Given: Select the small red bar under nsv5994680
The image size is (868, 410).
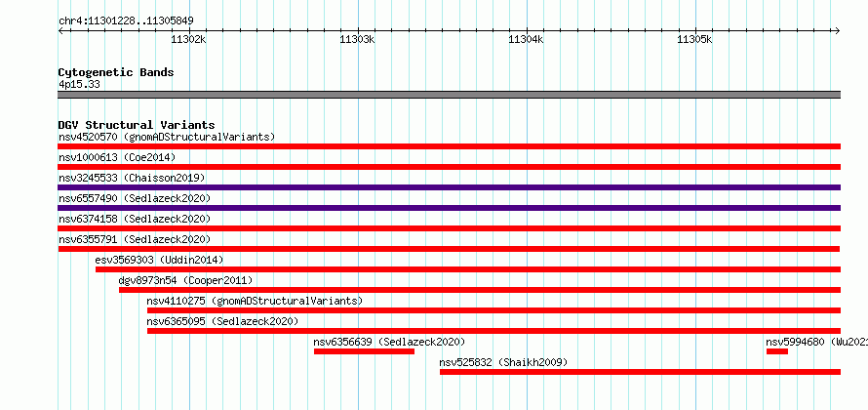Looking at the screenshot, I should pos(777,351).
